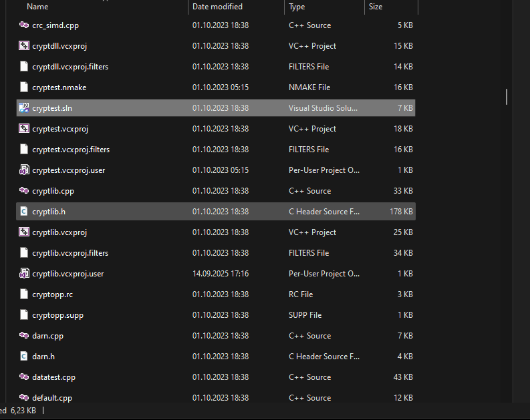Click the crc_simd.cpp file icon

click(24, 25)
